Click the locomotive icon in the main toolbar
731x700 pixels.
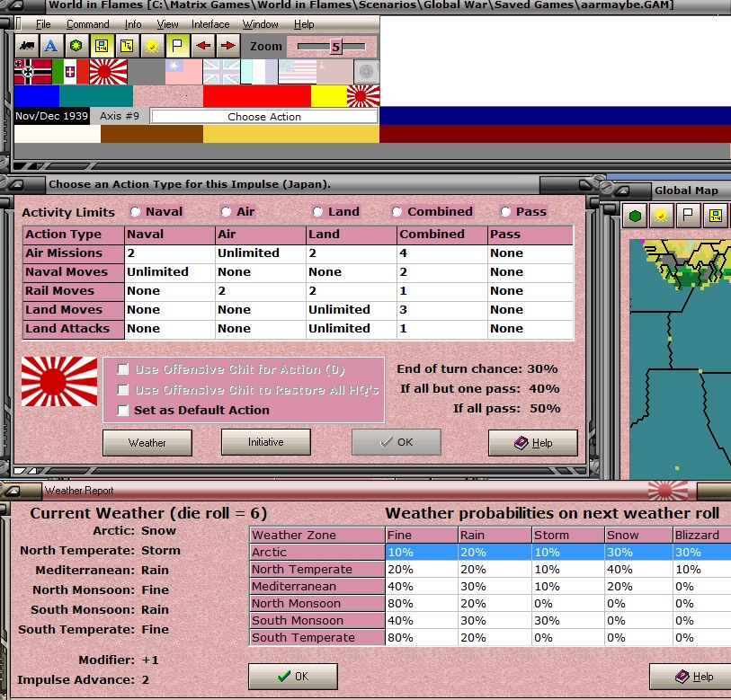[x=27, y=46]
